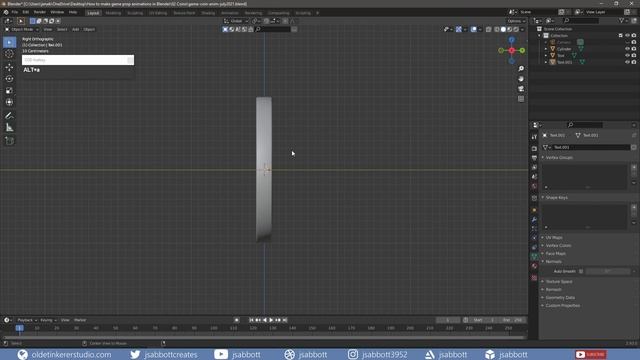The width and height of the screenshot is (640, 360).
Task: Open the Tool properties tab
Action: coord(534,137)
